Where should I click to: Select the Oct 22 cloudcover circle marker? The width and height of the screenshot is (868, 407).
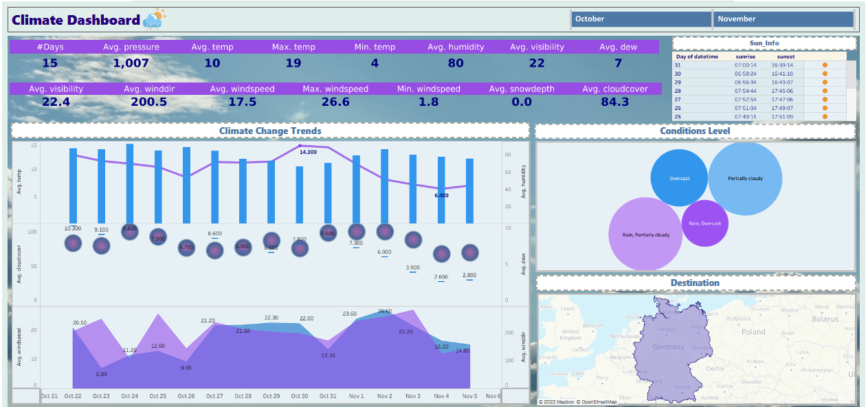pos(73,243)
